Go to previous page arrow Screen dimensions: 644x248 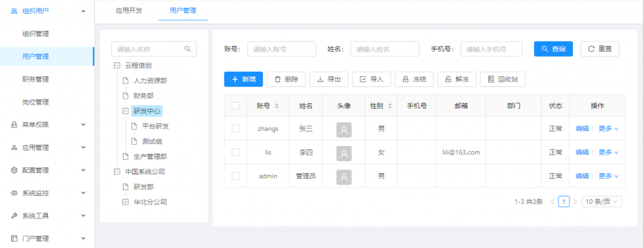[552, 201]
